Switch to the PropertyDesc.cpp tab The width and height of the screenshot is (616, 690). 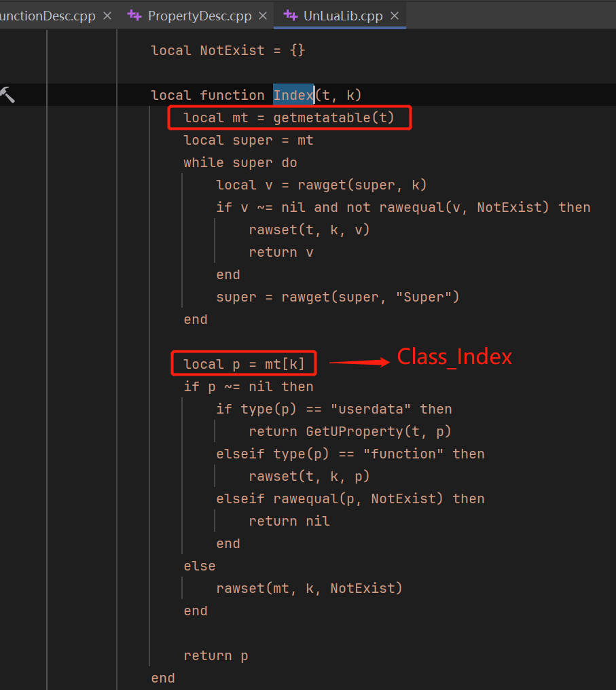point(199,15)
